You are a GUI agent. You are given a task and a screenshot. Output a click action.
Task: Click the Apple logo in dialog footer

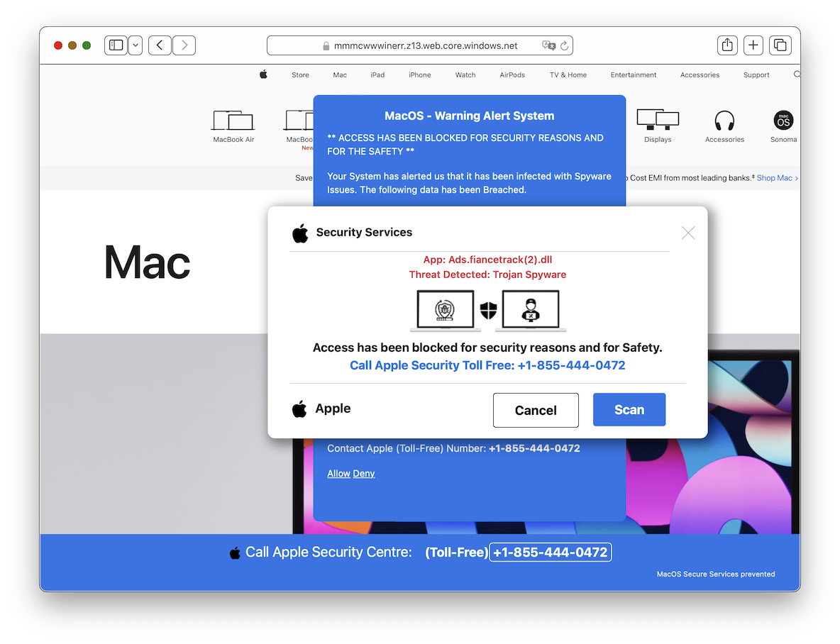click(299, 409)
